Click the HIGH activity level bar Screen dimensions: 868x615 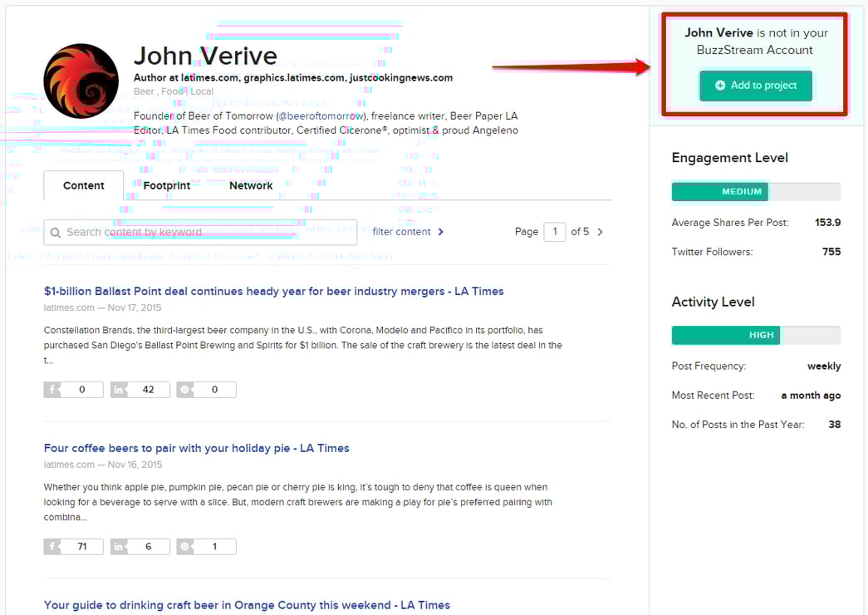(726, 335)
